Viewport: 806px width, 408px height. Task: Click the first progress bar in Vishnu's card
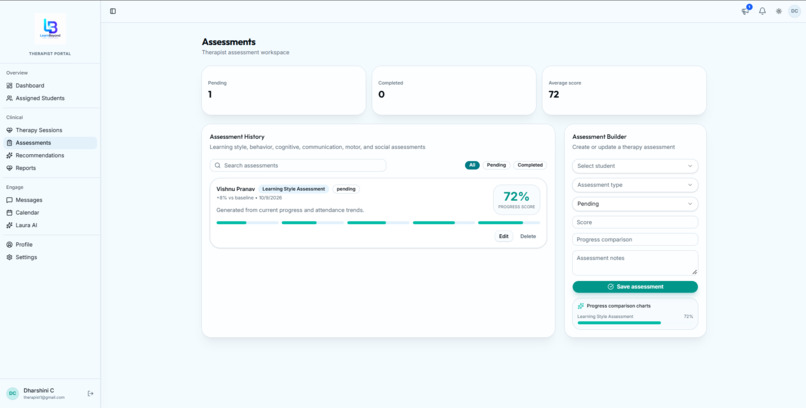[247, 222]
